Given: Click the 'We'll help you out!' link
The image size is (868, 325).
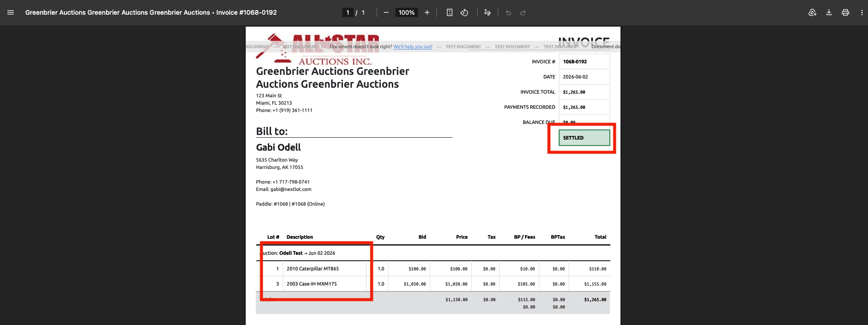Looking at the screenshot, I should pyautogui.click(x=413, y=47).
